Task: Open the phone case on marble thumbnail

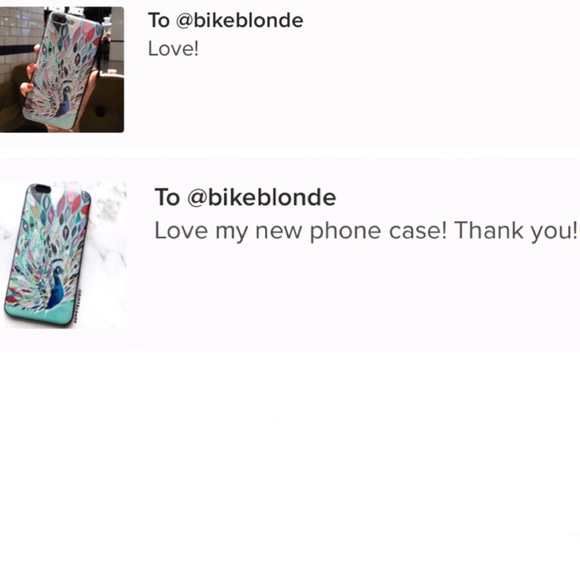Action: [x=63, y=255]
